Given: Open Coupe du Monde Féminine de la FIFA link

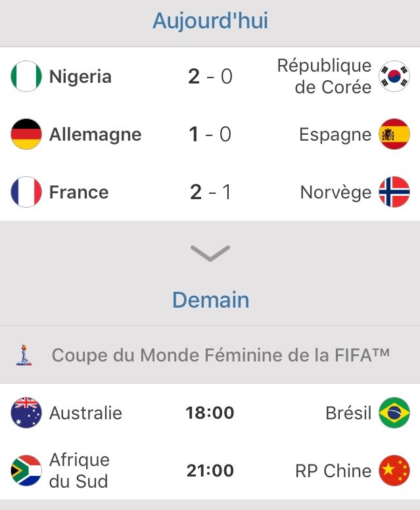Looking at the screenshot, I should pyautogui.click(x=220, y=356).
